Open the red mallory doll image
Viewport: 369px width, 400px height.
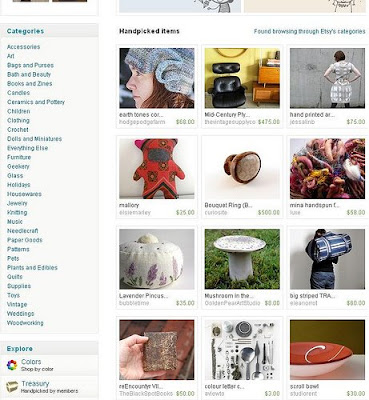[x=157, y=169]
